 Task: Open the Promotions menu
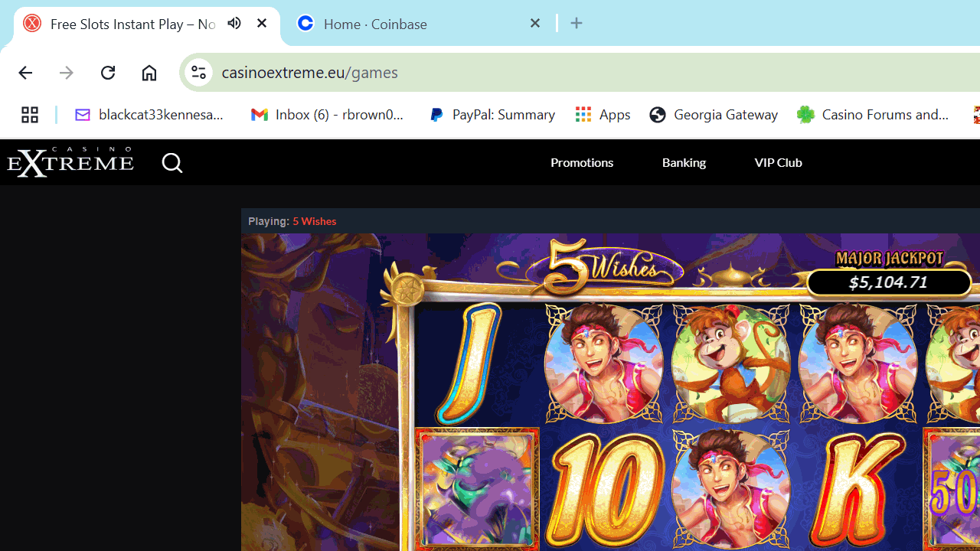click(x=582, y=162)
